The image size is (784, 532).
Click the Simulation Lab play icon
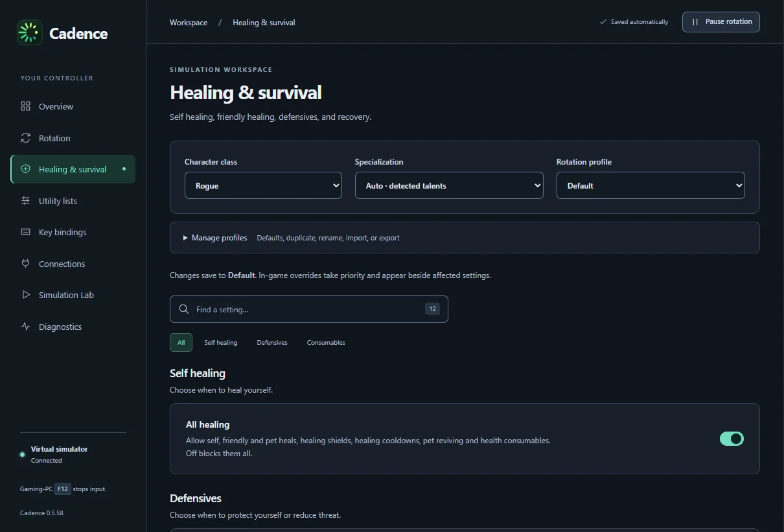pos(26,295)
